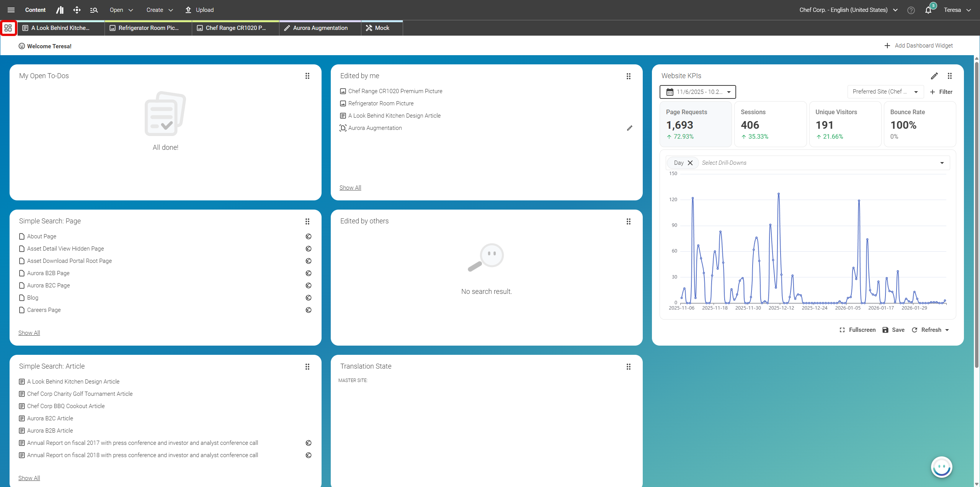Click Add Dashboard Widget

tap(918, 45)
